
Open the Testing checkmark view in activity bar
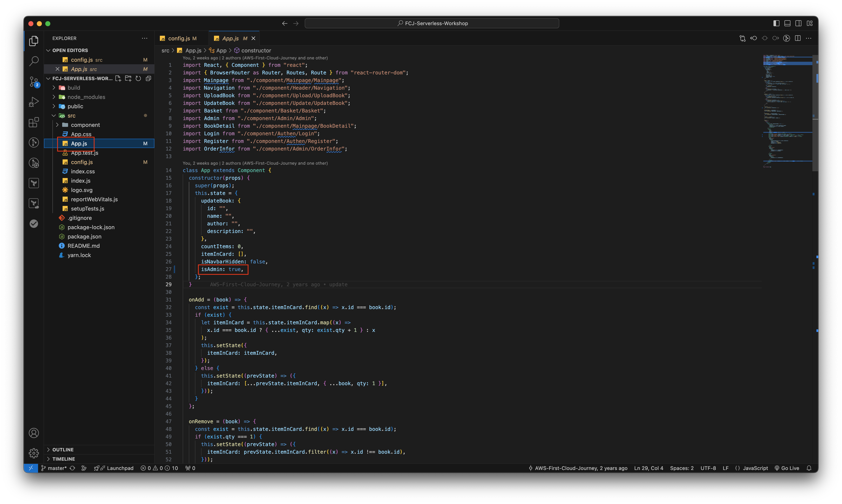coord(34,223)
